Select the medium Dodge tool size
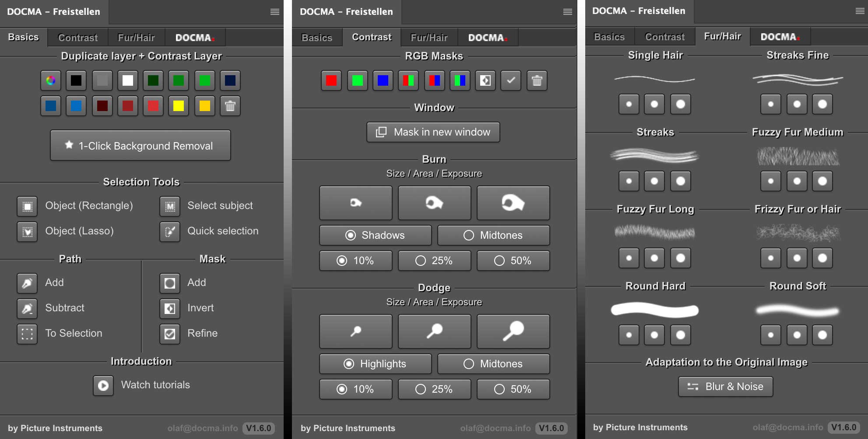The height and width of the screenshot is (439, 868). point(435,331)
